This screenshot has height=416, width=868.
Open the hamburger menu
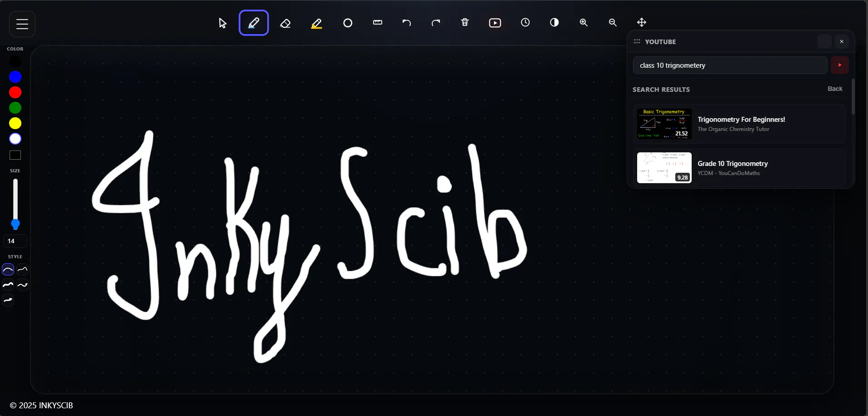coord(22,24)
